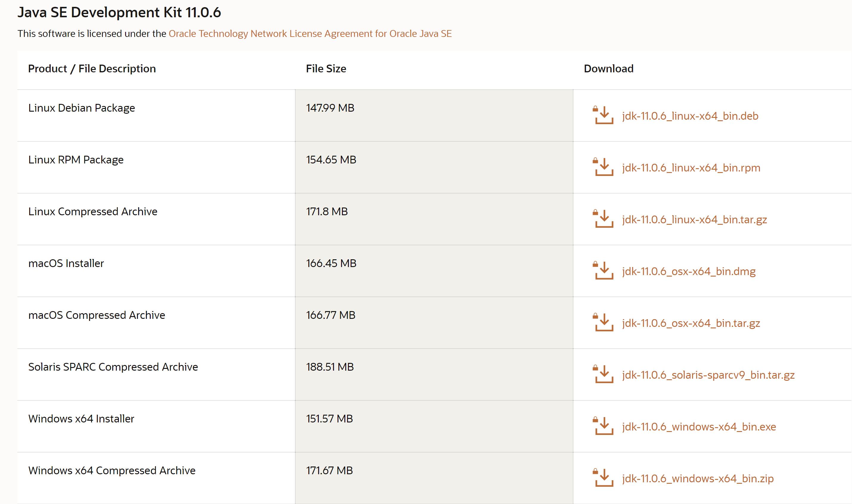Image resolution: width=852 pixels, height=504 pixels.
Task: Select the Linux Compressed Archive row label
Action: tap(93, 211)
